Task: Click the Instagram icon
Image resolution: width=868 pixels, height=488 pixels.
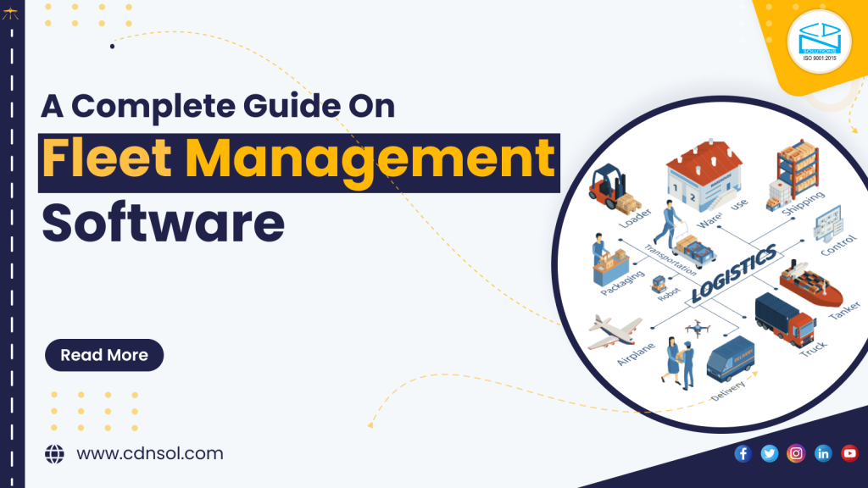Action: click(x=796, y=453)
